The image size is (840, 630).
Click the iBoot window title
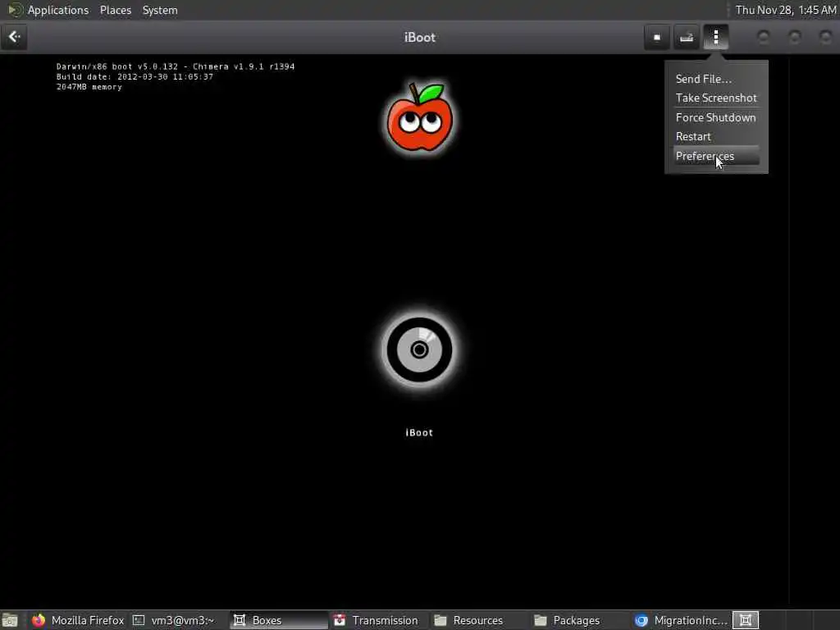coord(419,38)
